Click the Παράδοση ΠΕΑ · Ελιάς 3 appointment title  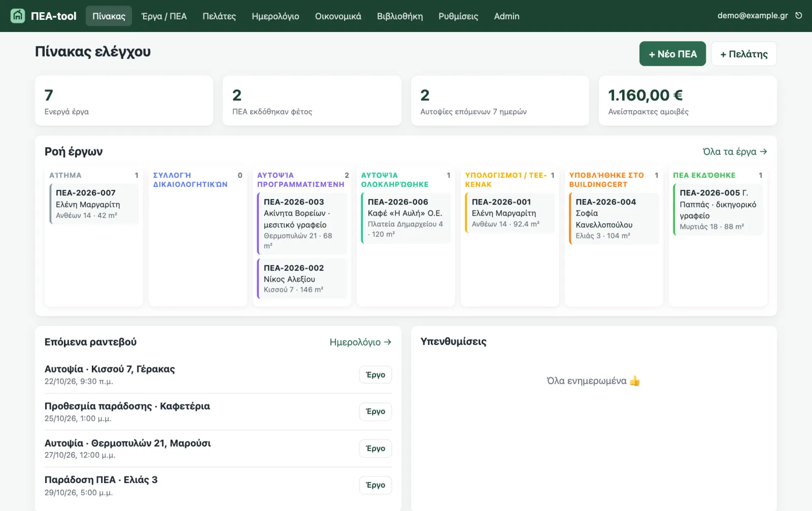101,480
